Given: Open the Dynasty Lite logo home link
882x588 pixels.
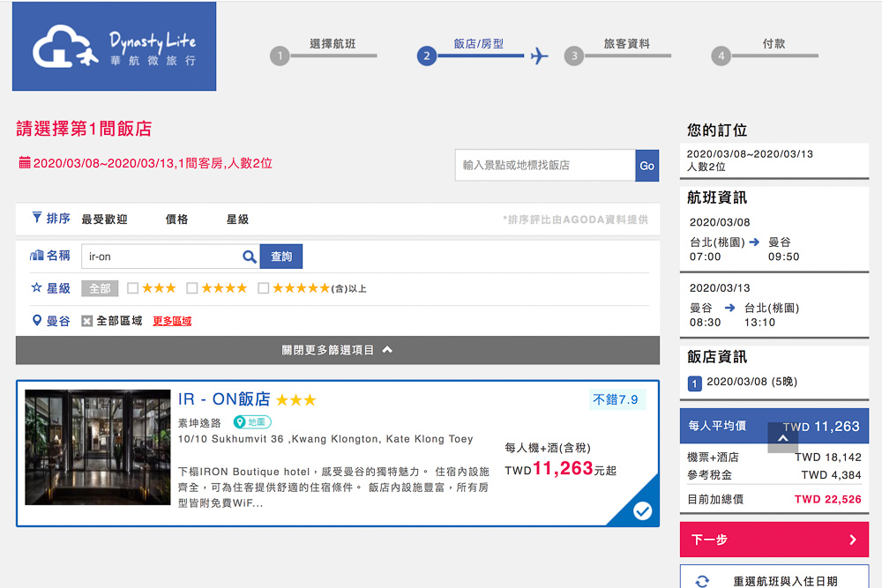Looking at the screenshot, I should [114, 46].
